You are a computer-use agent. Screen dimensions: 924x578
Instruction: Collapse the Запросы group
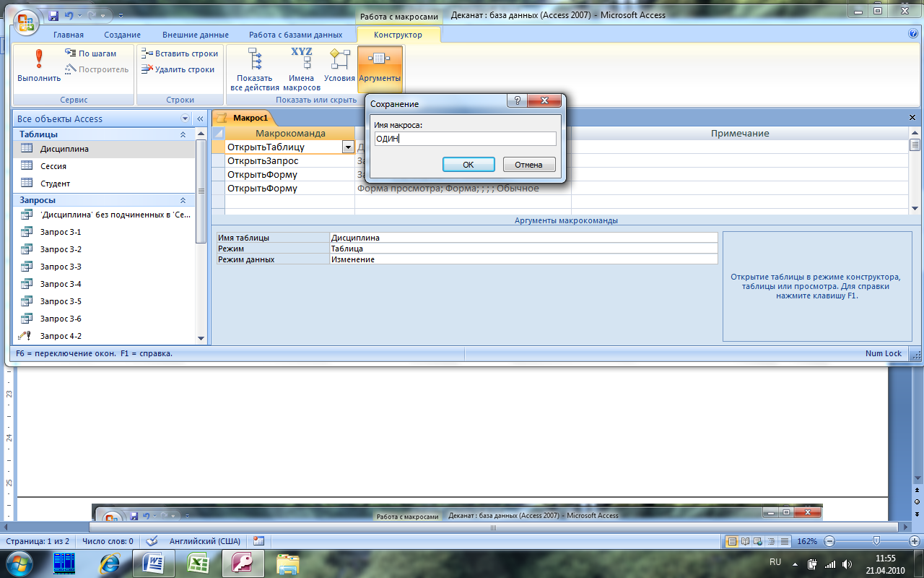183,200
